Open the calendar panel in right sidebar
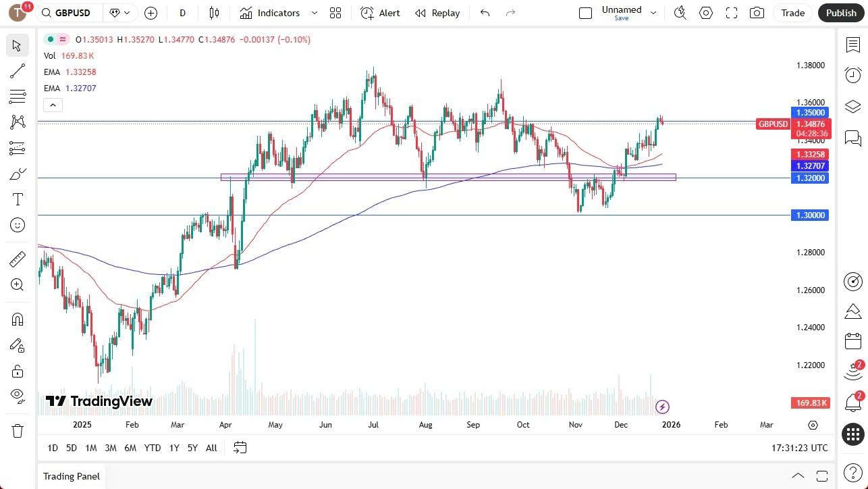Screen dimensions: 868x489 [853, 340]
